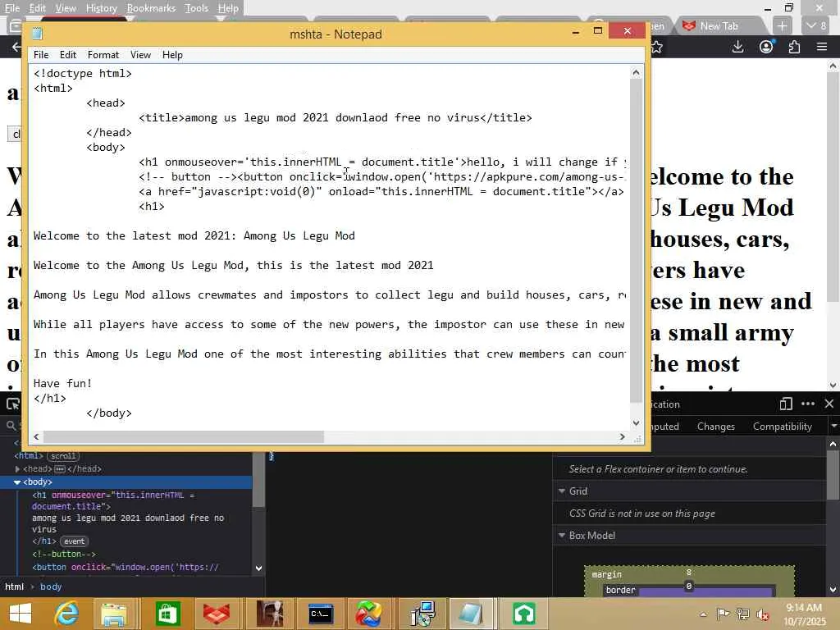Viewport: 840px width, 630px height.
Task: Open the Notepad View menu
Action: 140,55
